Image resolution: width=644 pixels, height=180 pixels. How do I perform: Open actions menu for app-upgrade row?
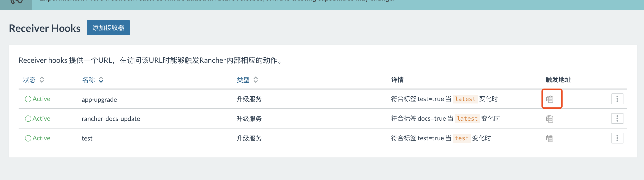[617, 99]
